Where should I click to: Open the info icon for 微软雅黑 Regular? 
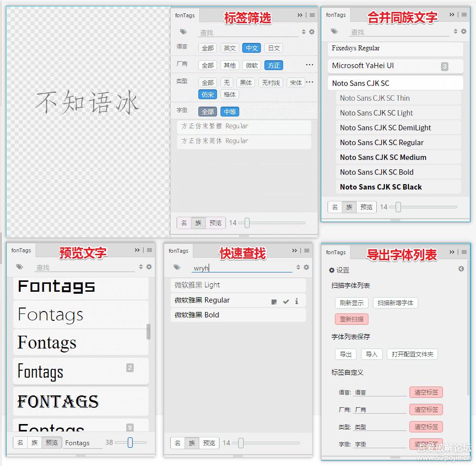coord(296,301)
